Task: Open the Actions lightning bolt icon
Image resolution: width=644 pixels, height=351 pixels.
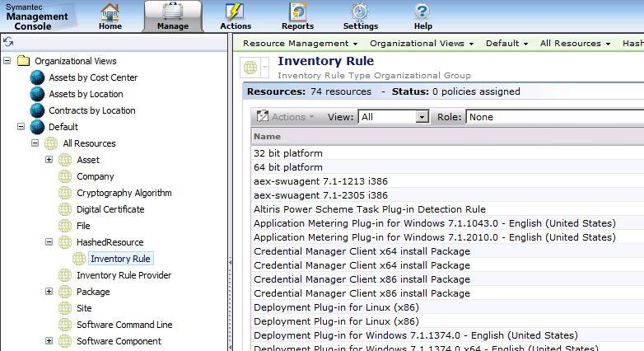Action: [236, 13]
